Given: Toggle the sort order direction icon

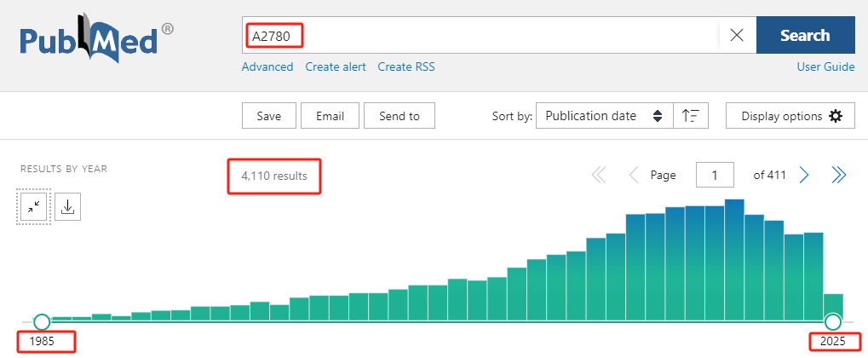Looking at the screenshot, I should click(x=691, y=116).
